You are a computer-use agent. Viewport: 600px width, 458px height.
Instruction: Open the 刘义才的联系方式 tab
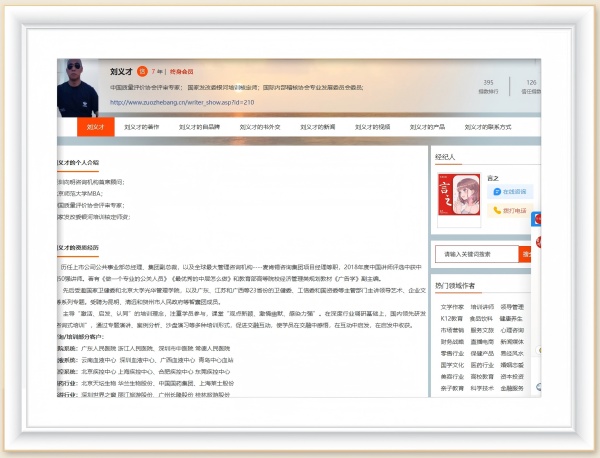[486, 128]
